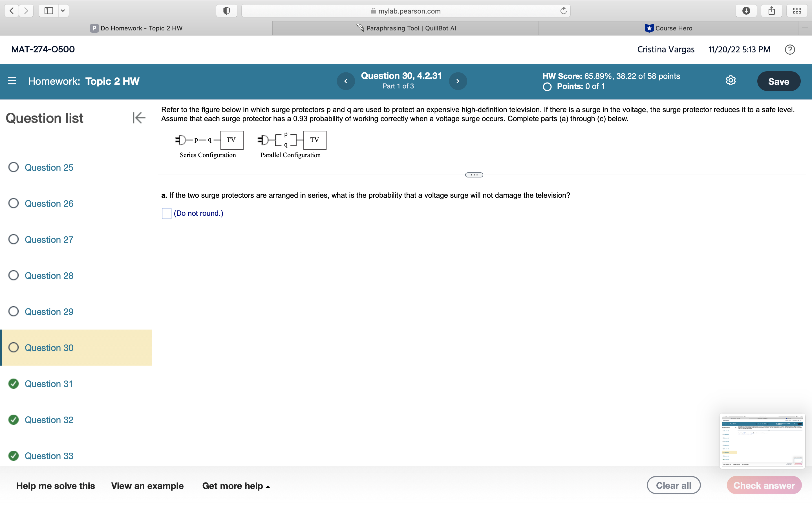Switch to the Paraphrasing Tool QuillBot tab
The width and height of the screenshot is (812, 507).
tap(406, 28)
